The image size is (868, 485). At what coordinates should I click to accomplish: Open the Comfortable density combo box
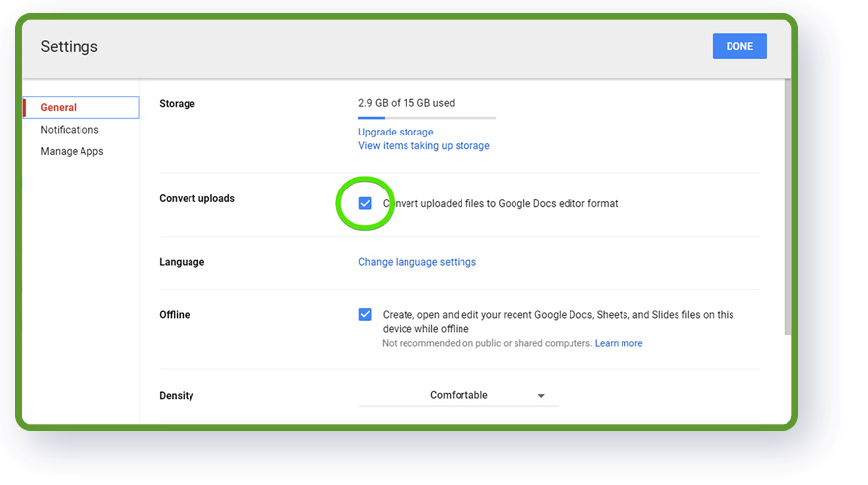(459, 396)
